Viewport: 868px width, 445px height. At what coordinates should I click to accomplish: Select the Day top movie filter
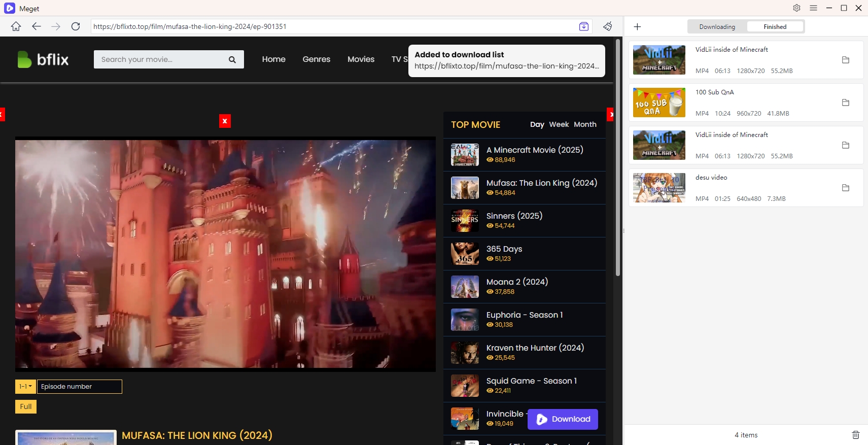[537, 124]
